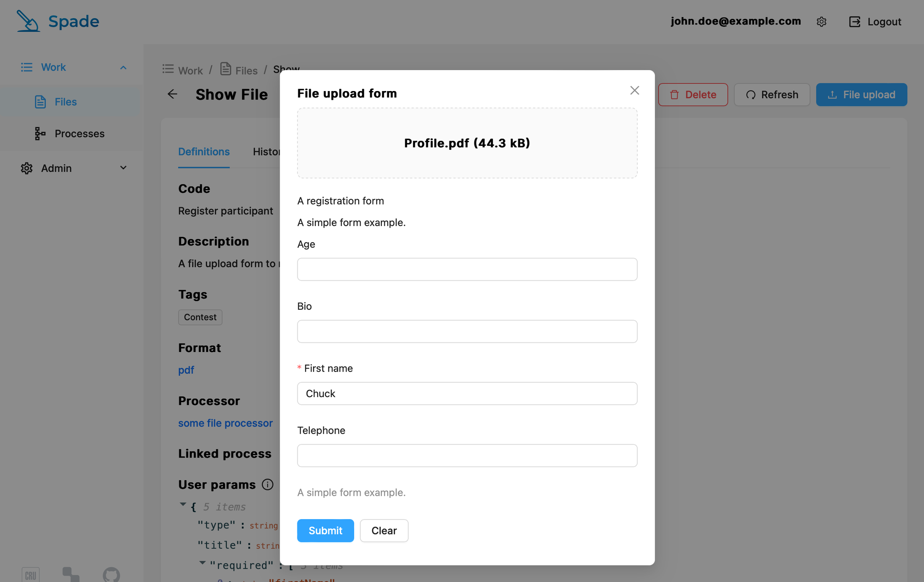Open settings gear next to email

click(x=821, y=22)
